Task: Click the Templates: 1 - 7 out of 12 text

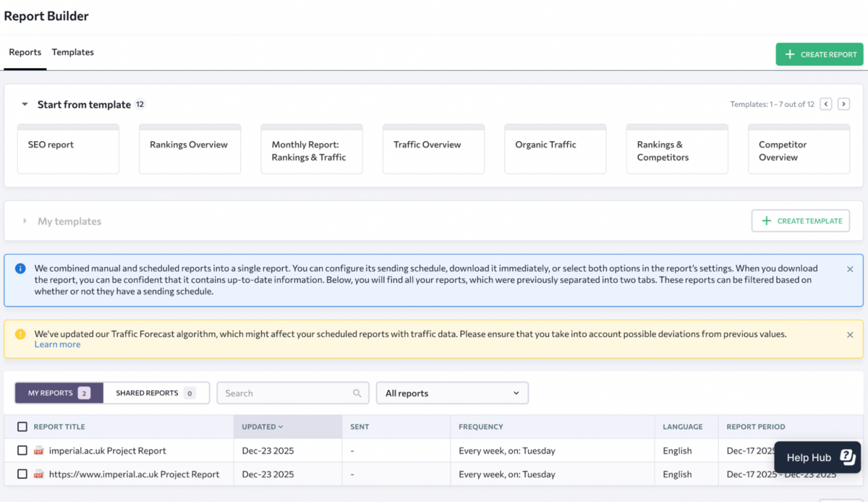Action: pos(773,104)
